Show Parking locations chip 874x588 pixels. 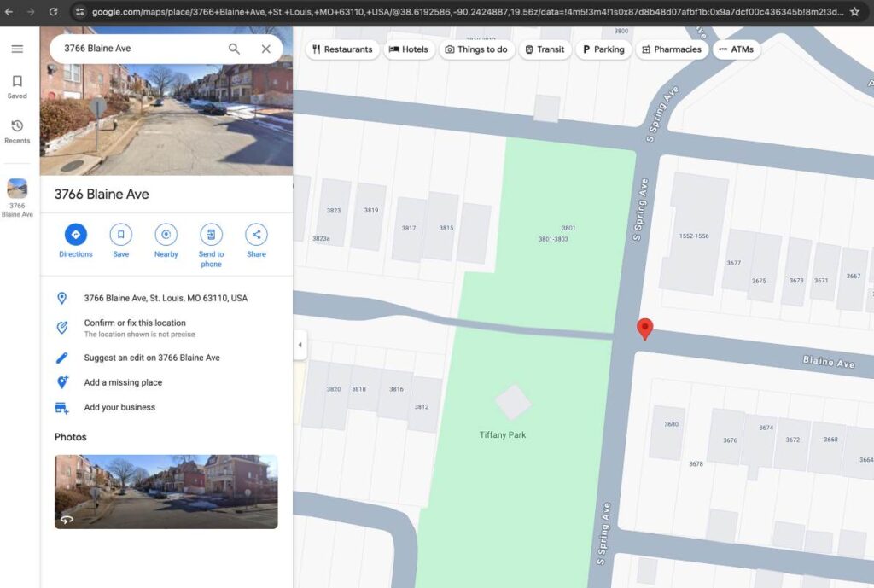[x=603, y=49]
